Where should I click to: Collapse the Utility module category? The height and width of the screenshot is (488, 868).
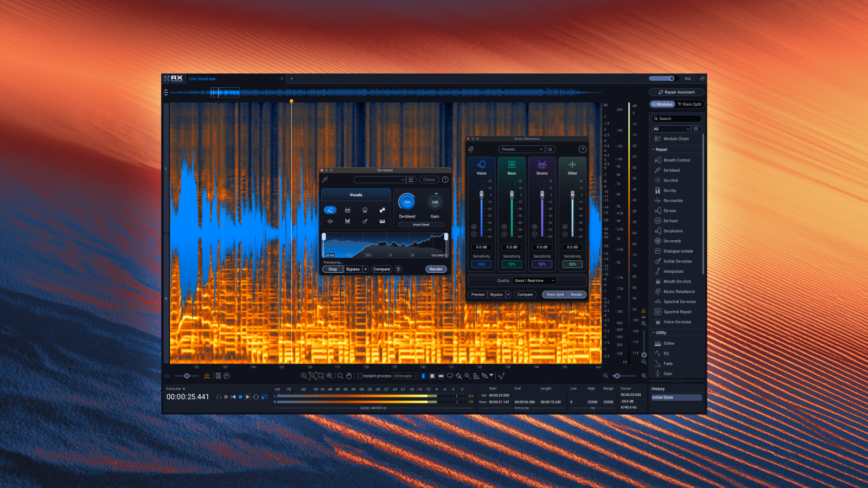point(653,332)
